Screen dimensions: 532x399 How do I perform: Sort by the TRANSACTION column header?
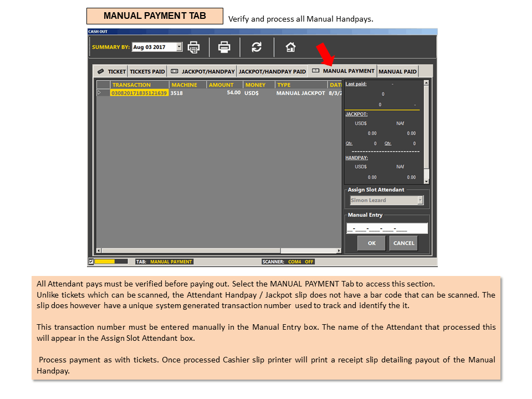(x=140, y=85)
